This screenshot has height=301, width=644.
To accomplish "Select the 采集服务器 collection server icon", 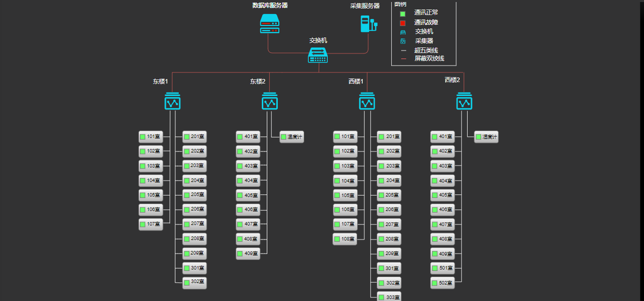I will (x=368, y=23).
